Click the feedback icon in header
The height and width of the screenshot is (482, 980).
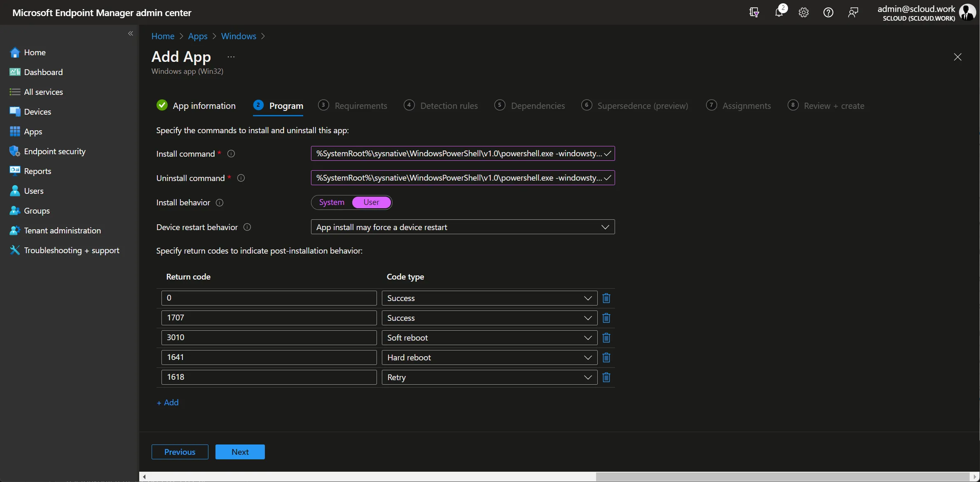(853, 12)
